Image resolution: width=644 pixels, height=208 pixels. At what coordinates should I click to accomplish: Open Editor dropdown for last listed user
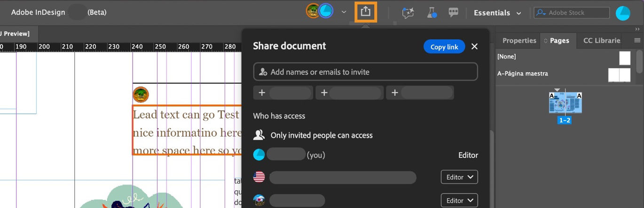[x=459, y=200]
